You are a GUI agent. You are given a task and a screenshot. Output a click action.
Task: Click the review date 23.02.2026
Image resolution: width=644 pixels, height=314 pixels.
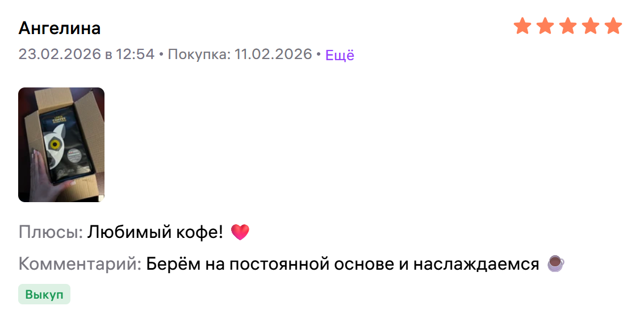coord(59,55)
